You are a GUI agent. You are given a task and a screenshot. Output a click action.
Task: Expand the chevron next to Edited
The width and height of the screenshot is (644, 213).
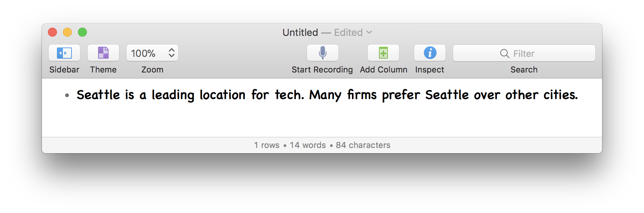[x=369, y=33]
